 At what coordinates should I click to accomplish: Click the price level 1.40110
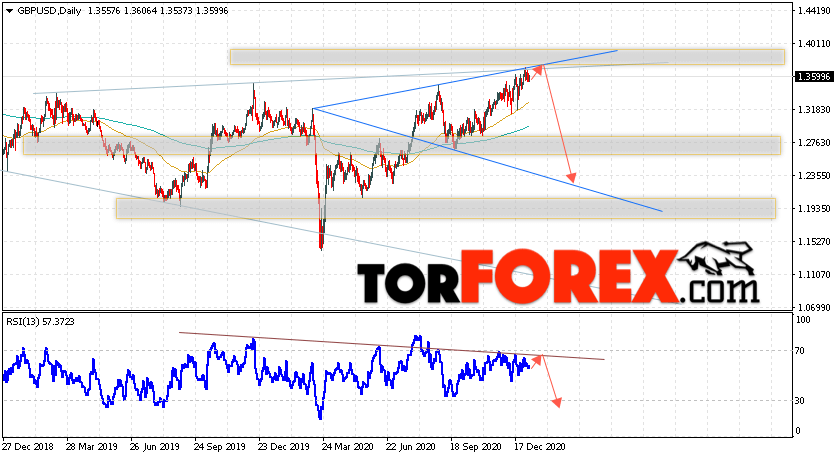814,44
